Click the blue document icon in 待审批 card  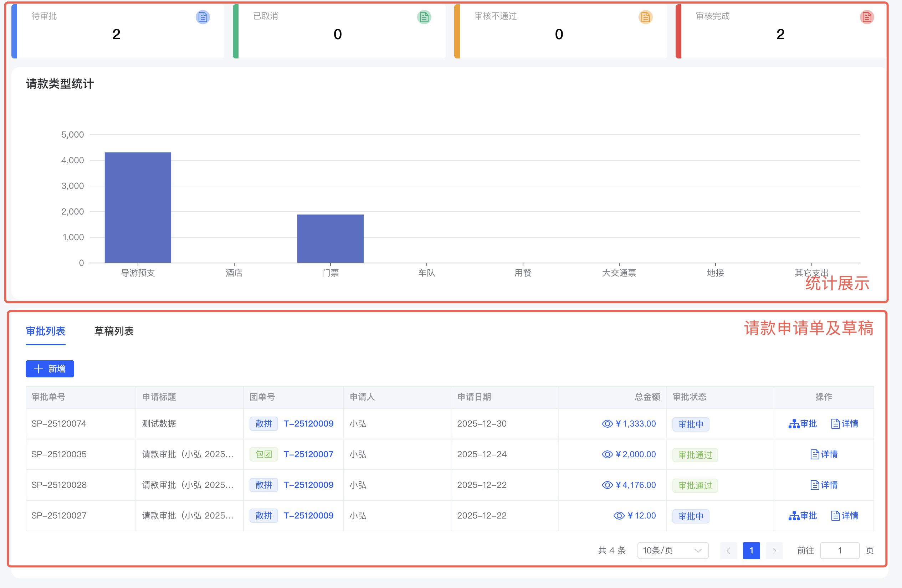coord(203,17)
